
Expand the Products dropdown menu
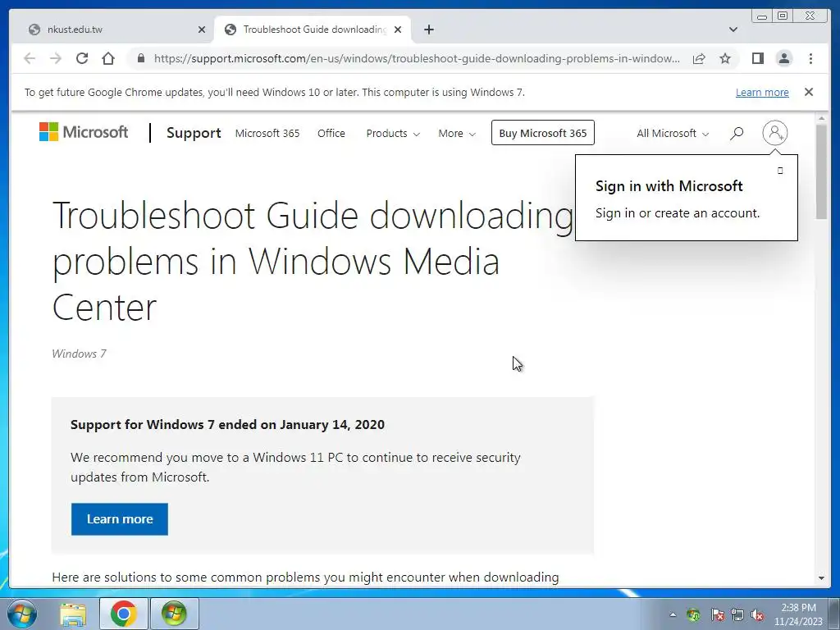pos(393,134)
